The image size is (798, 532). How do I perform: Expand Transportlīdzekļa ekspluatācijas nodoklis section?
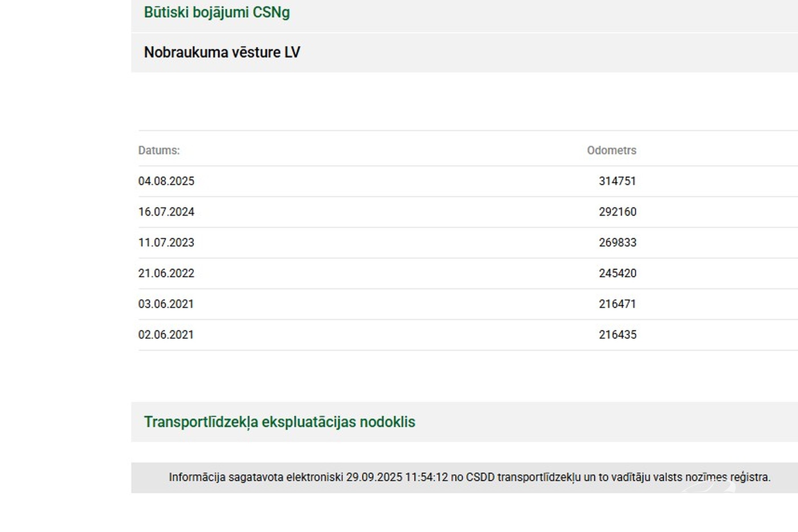pyautogui.click(x=279, y=422)
